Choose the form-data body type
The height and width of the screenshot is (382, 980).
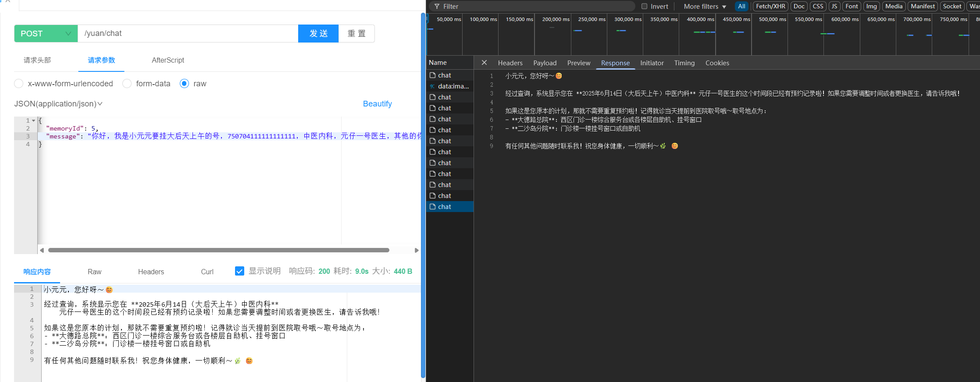point(127,84)
